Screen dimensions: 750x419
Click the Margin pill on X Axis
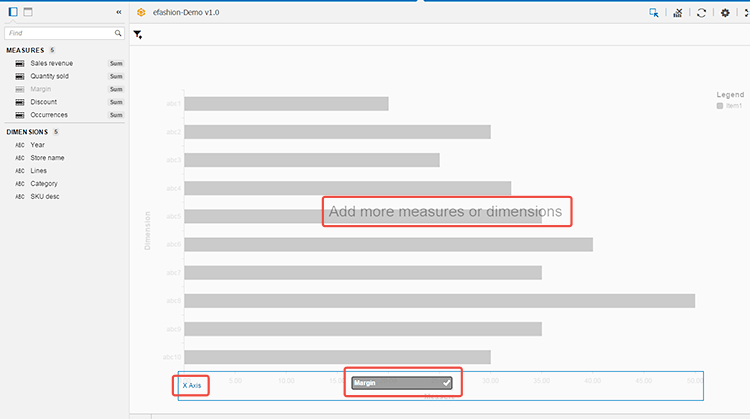click(x=401, y=383)
